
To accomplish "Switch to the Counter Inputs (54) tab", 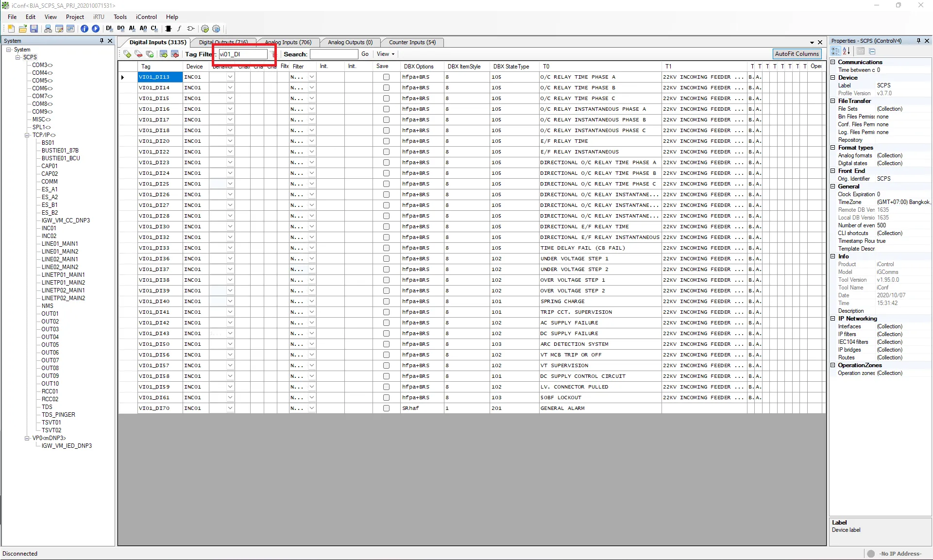I will [x=412, y=42].
